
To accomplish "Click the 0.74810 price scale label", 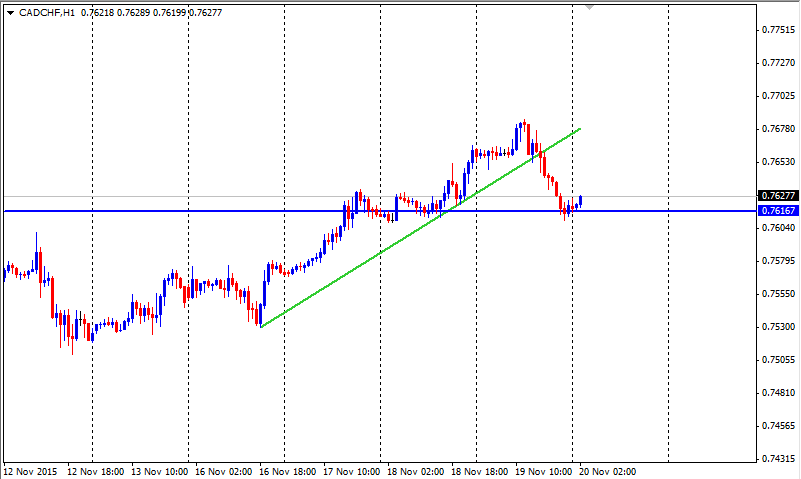I will tap(779, 393).
